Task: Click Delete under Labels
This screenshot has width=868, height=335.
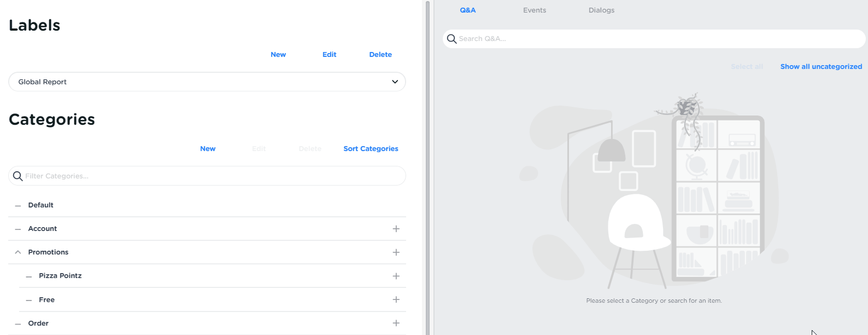Action: 380,55
